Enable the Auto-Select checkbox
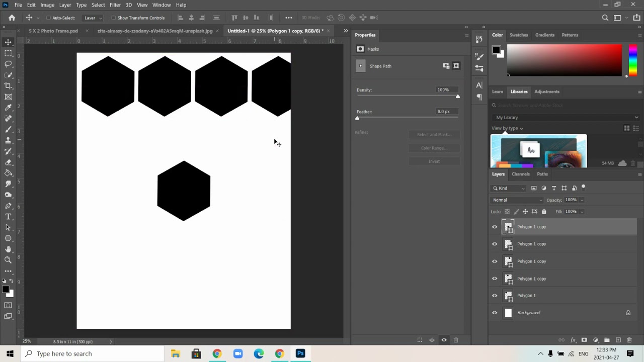This screenshot has width=644, height=362. tap(48, 18)
